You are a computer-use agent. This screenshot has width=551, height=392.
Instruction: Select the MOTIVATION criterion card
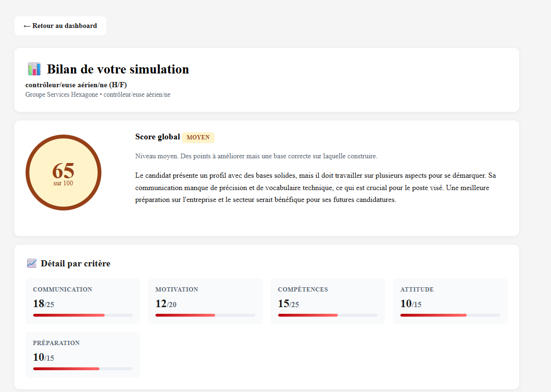(205, 301)
